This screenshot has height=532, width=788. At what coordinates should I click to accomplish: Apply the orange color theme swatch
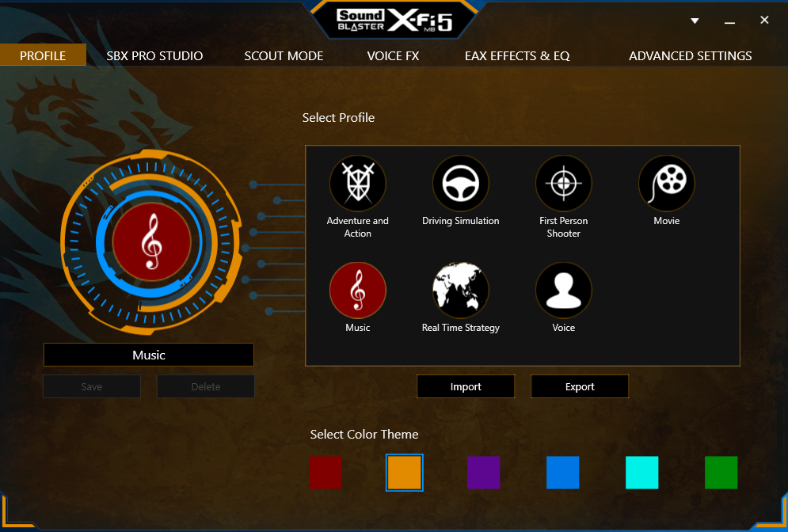(405, 472)
